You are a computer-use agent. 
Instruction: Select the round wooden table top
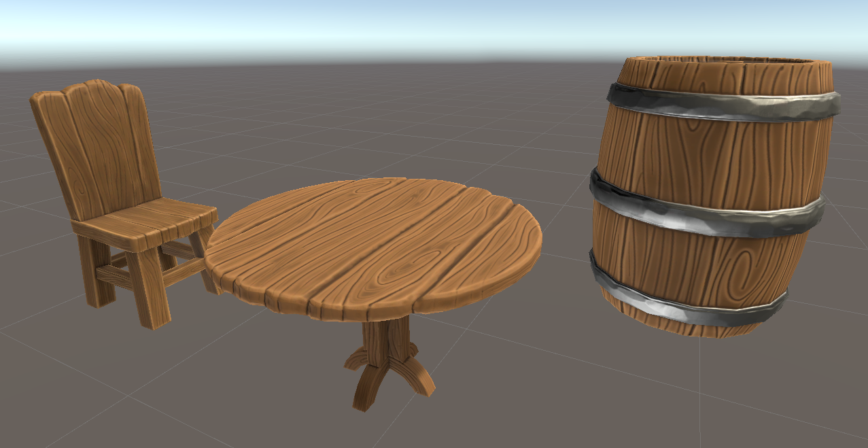click(373, 248)
